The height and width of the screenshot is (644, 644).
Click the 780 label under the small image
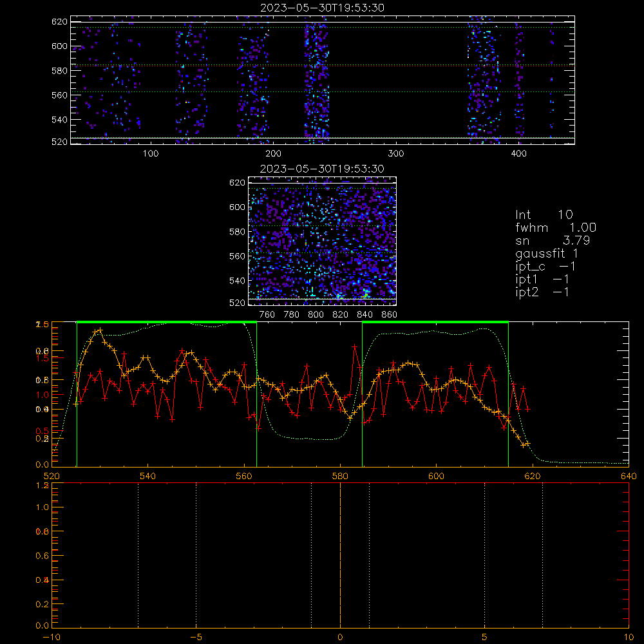(x=292, y=315)
